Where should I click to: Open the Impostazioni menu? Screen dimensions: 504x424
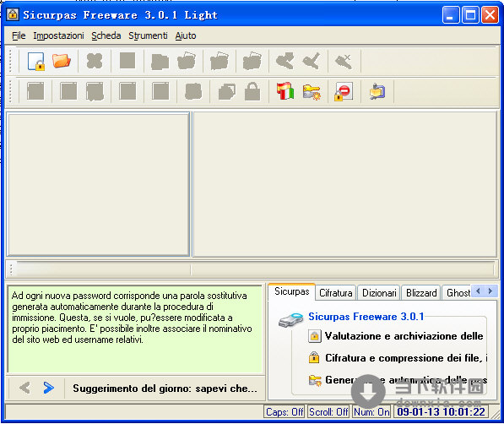58,35
